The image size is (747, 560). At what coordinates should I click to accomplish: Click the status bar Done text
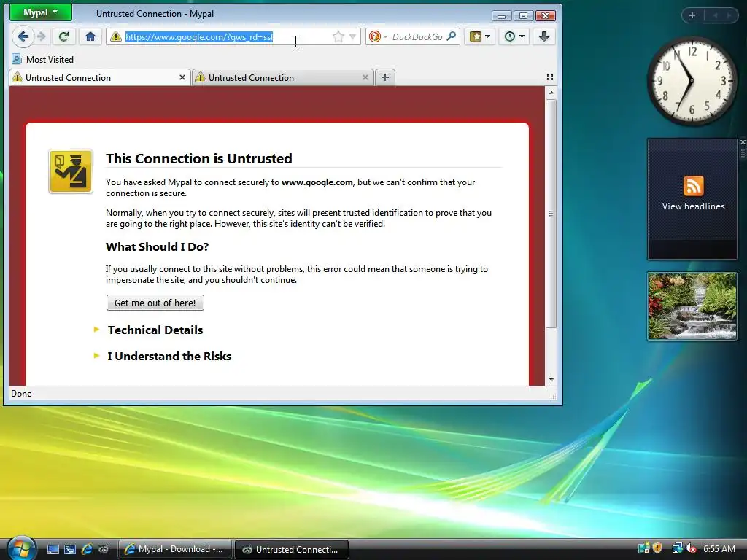coord(21,394)
